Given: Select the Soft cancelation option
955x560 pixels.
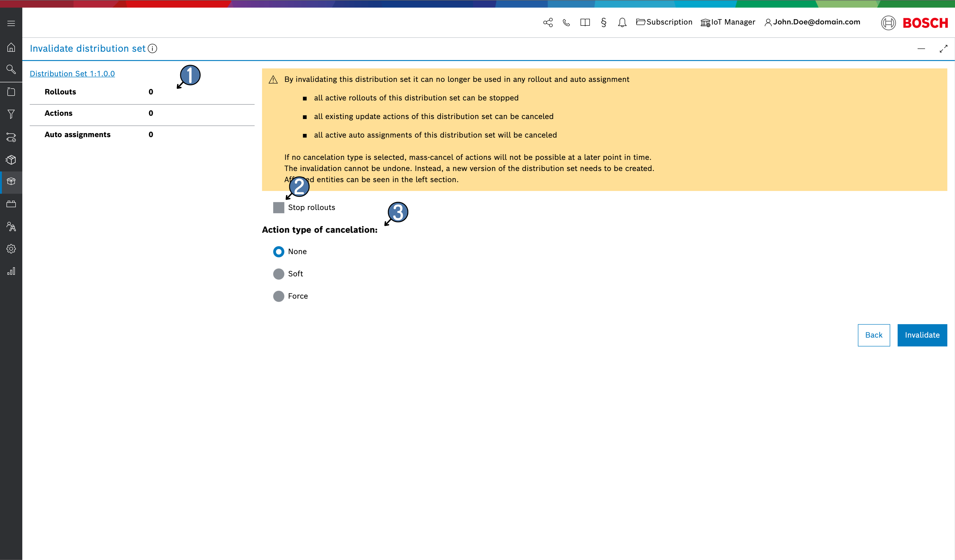Looking at the screenshot, I should tap(278, 274).
